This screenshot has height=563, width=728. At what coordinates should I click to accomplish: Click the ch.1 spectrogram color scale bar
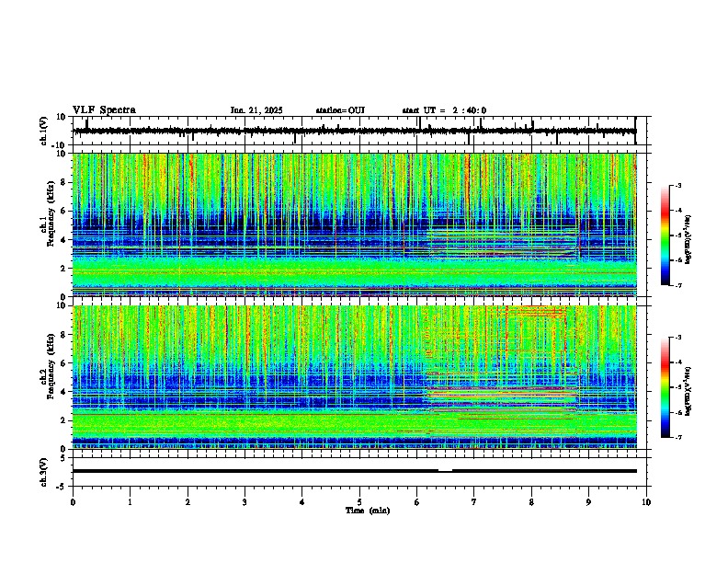(x=665, y=236)
